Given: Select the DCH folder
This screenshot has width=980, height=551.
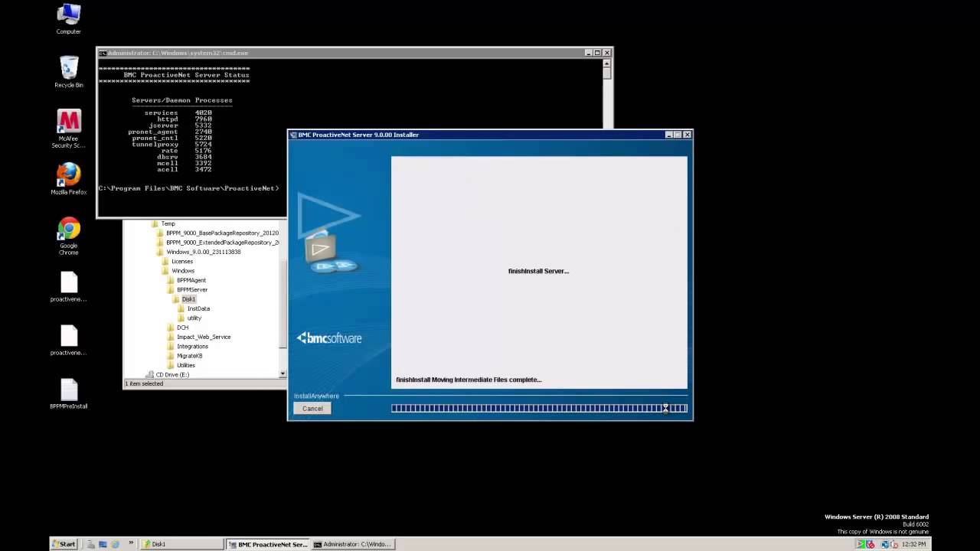Looking at the screenshot, I should click(178, 328).
